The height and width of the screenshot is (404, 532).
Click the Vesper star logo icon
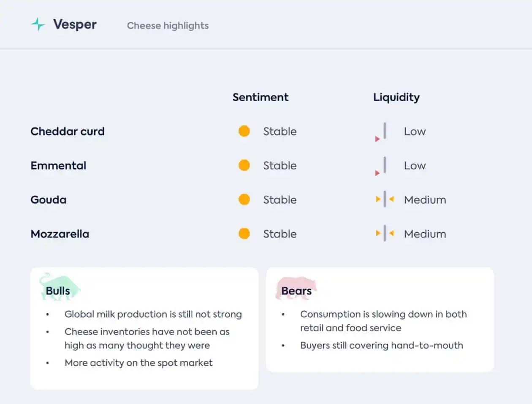pyautogui.click(x=38, y=24)
